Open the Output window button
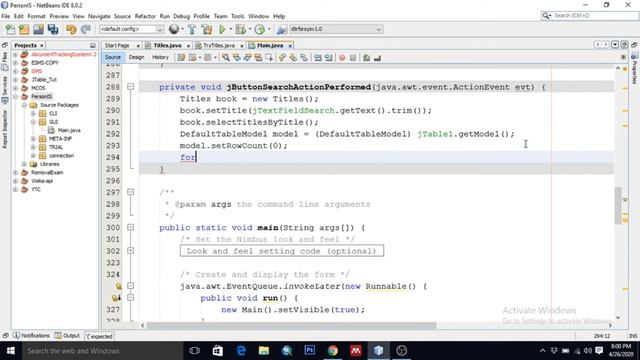640x360 pixels. tap(67, 336)
